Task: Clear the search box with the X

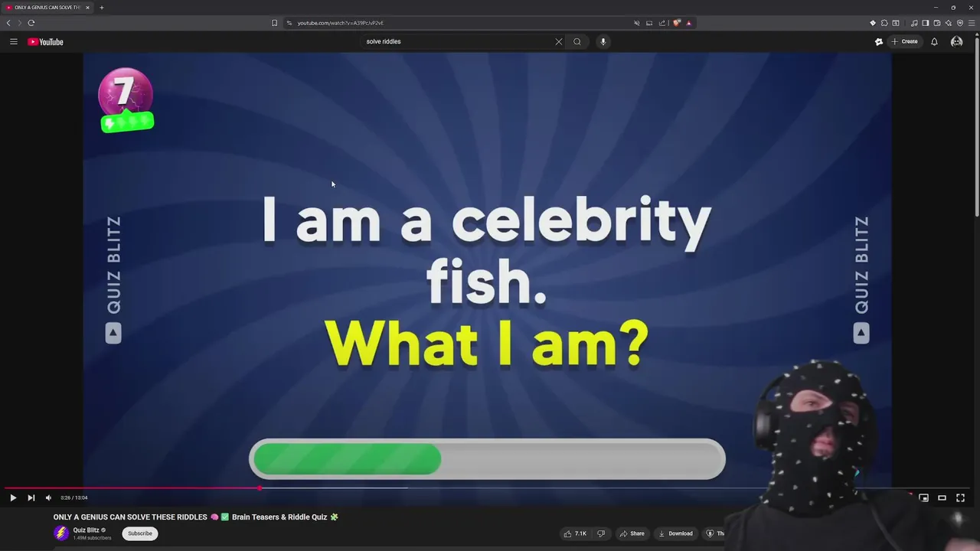Action: click(x=559, y=41)
